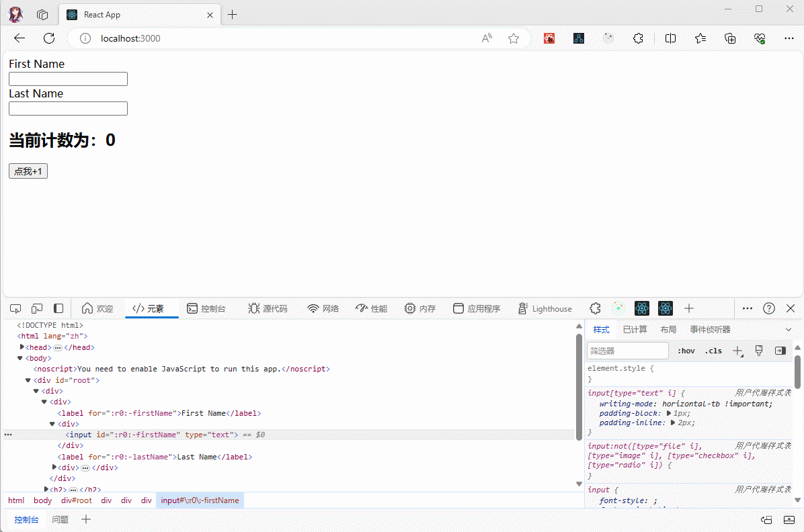Toggle the :hov element state panel
Viewport: 804px width, 532px height.
tap(686, 351)
